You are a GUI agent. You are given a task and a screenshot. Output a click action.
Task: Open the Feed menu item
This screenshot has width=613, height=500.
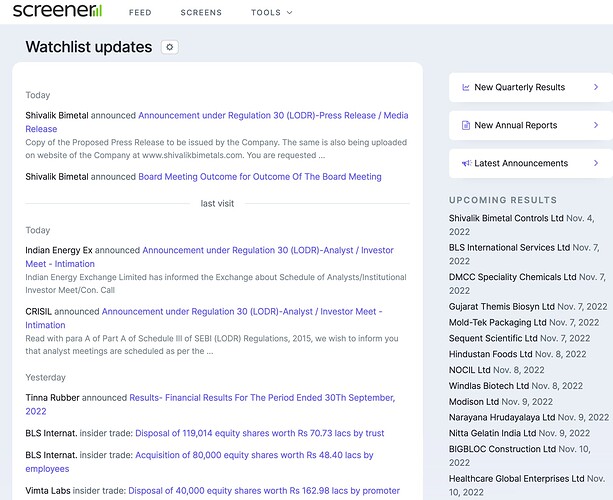click(140, 13)
